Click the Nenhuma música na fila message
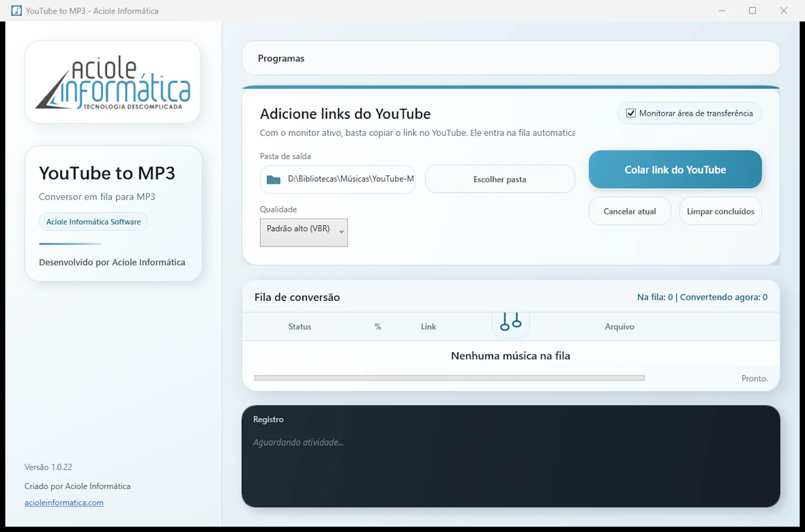 tap(511, 356)
